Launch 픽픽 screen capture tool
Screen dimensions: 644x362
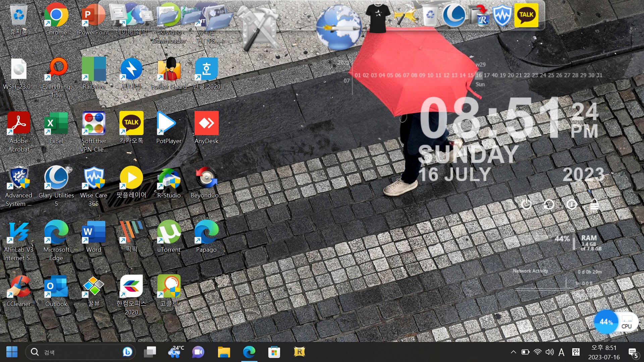click(x=131, y=237)
